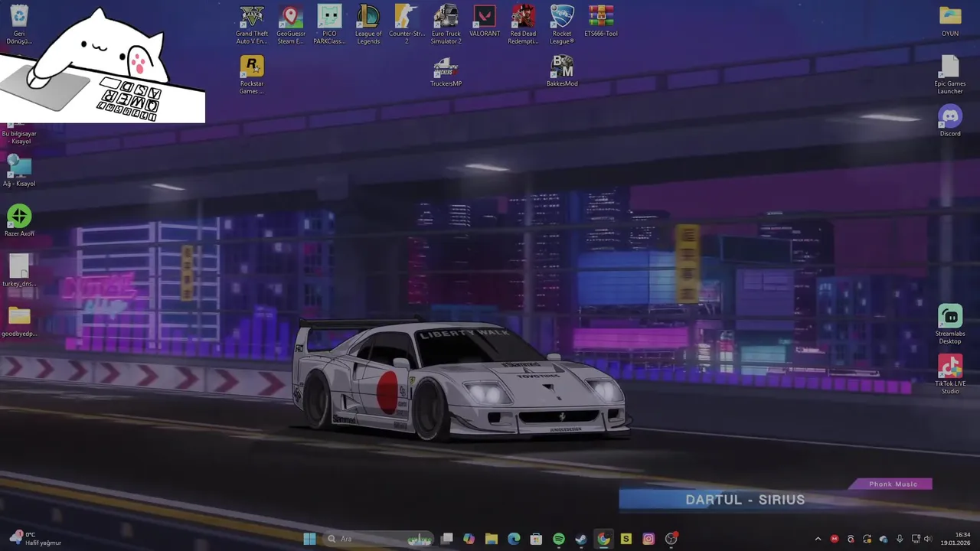Select the VALORANT desktop icon
The width and height of the screenshot is (980, 551).
click(x=485, y=21)
